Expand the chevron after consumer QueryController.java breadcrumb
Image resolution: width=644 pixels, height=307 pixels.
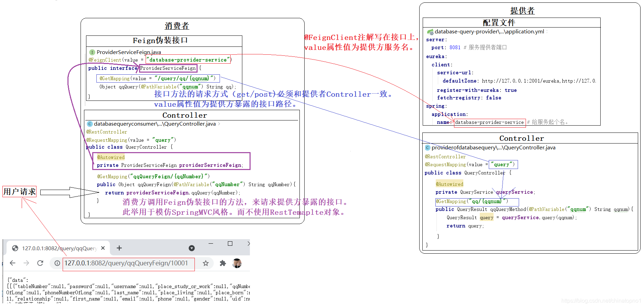click(x=219, y=124)
